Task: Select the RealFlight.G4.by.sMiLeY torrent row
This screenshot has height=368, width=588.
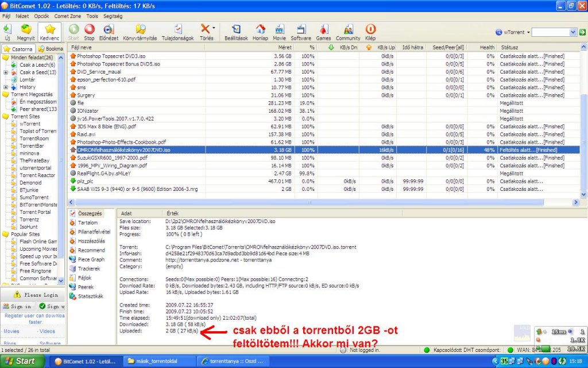Action: click(324, 174)
